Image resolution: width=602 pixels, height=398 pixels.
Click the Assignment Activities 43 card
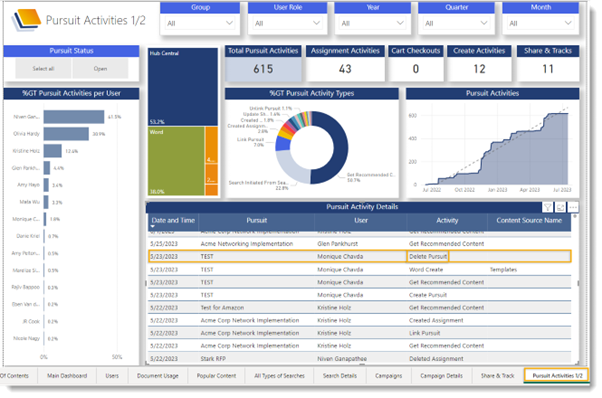345,63
